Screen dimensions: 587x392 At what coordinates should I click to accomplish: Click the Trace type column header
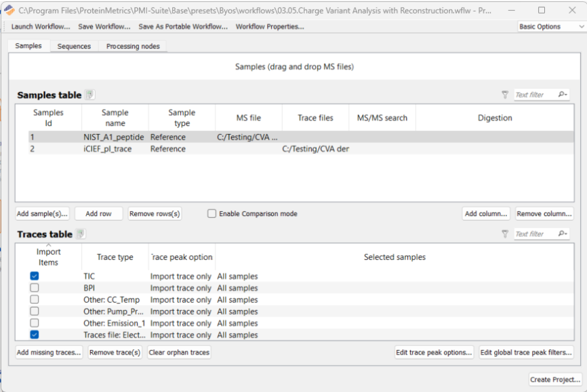115,257
